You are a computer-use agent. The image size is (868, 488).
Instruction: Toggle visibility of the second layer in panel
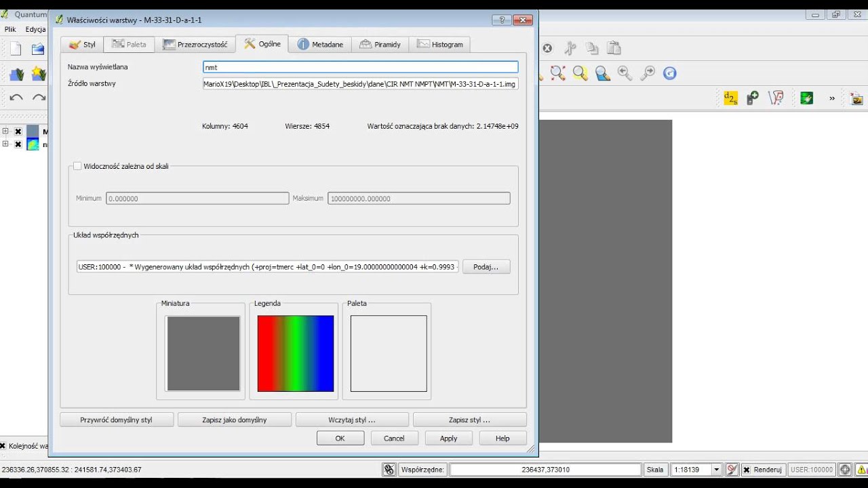point(18,144)
